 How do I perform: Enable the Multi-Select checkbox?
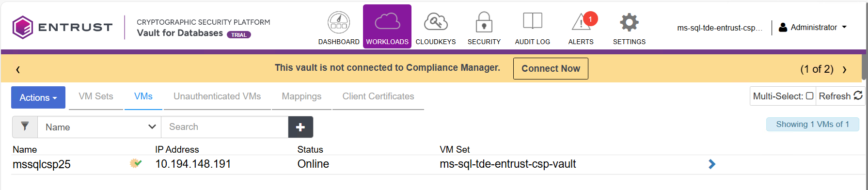pyautogui.click(x=809, y=96)
